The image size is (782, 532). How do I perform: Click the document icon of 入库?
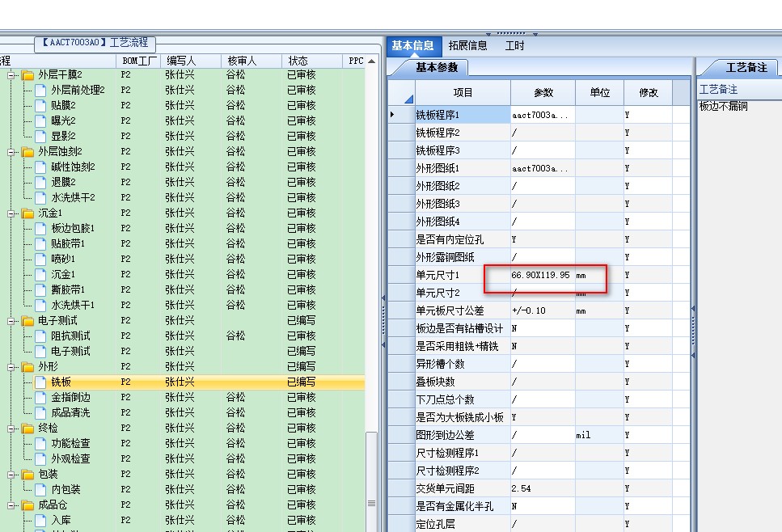41,521
